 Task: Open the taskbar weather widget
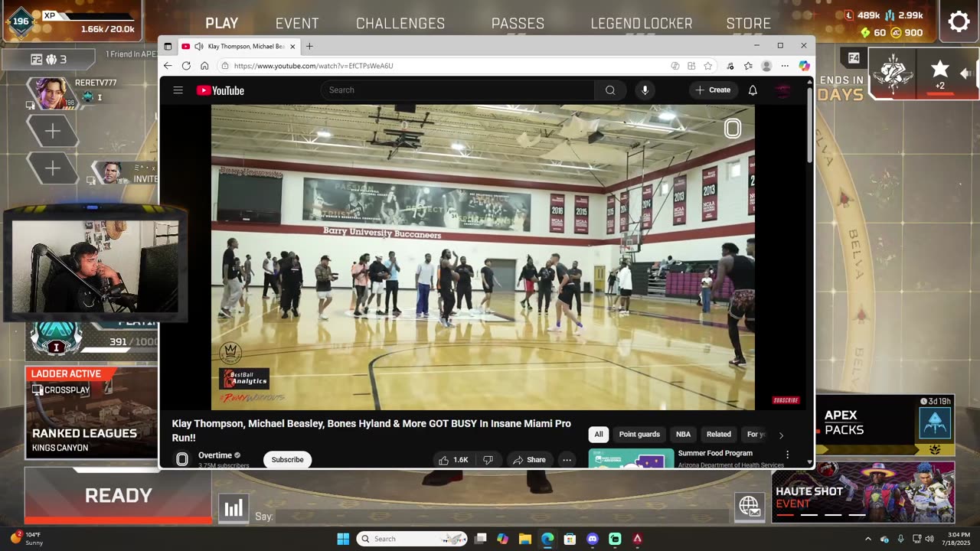click(x=28, y=539)
